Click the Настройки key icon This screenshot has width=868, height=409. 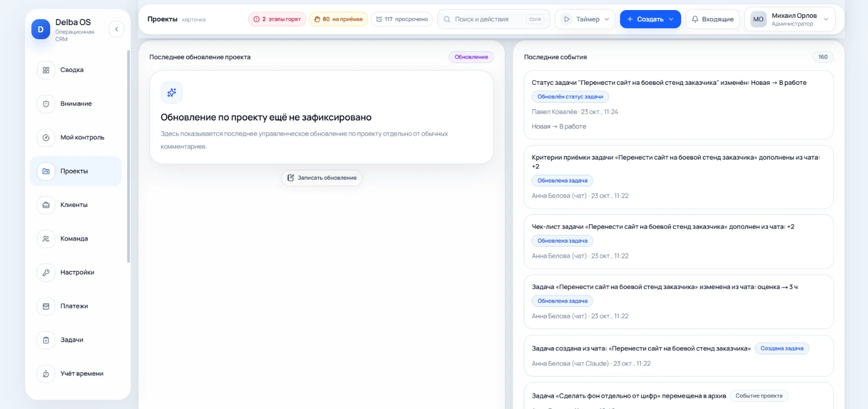point(46,272)
